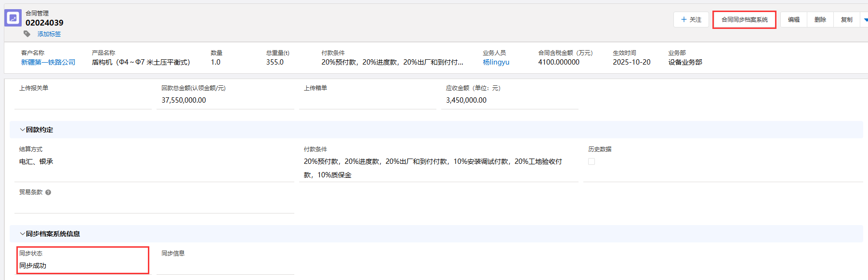The width and height of the screenshot is (868, 280).
Task: Click the 添加标签 link
Action: (x=49, y=34)
